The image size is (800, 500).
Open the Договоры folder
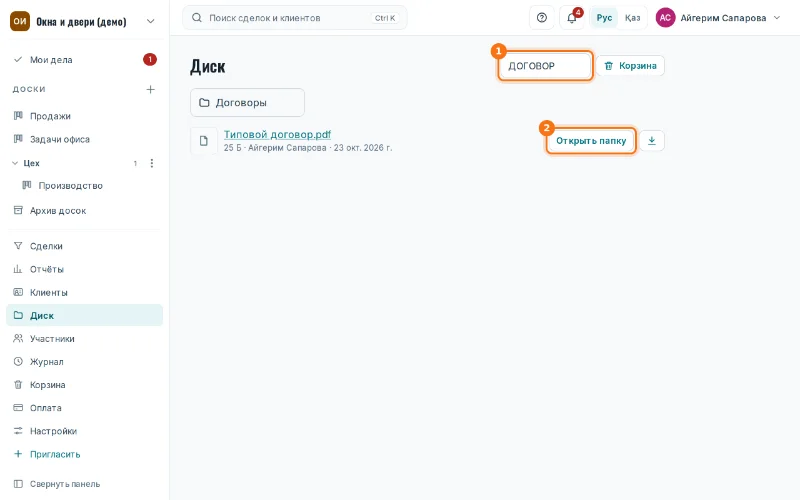[x=247, y=103]
